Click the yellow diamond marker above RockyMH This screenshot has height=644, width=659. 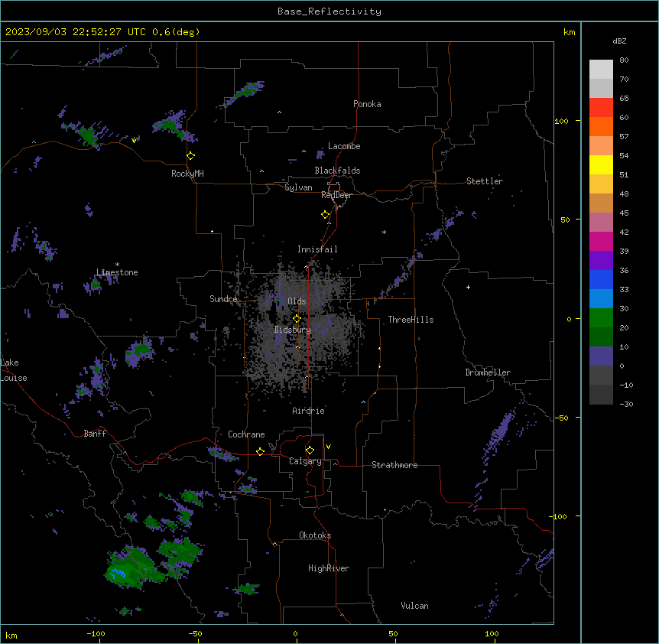pyautogui.click(x=191, y=156)
